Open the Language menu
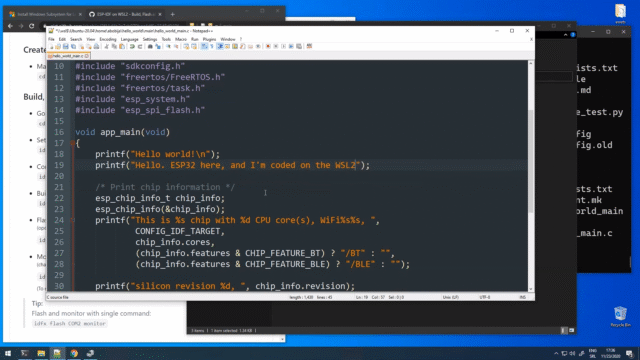The height and width of the screenshot is (360, 640). point(130,39)
